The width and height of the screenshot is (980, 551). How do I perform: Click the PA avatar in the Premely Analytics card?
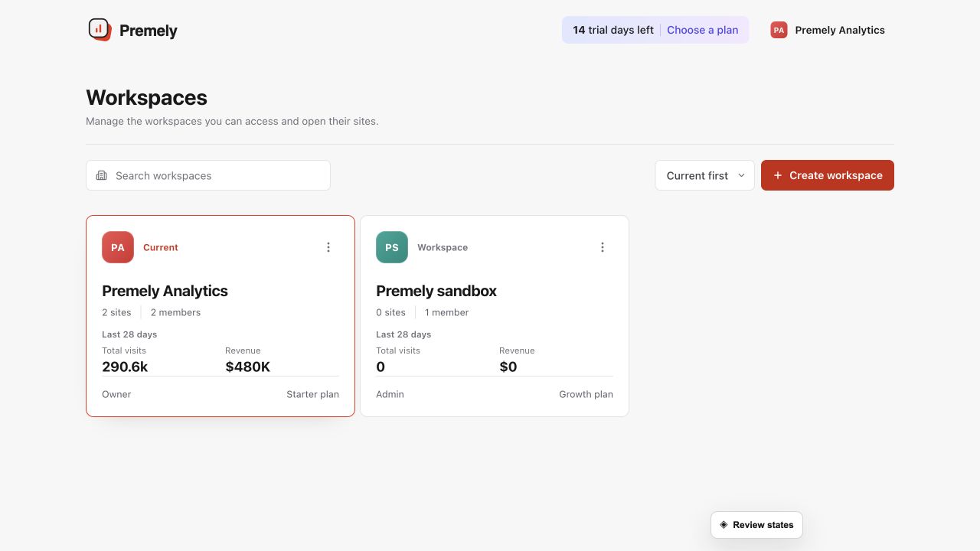point(118,247)
